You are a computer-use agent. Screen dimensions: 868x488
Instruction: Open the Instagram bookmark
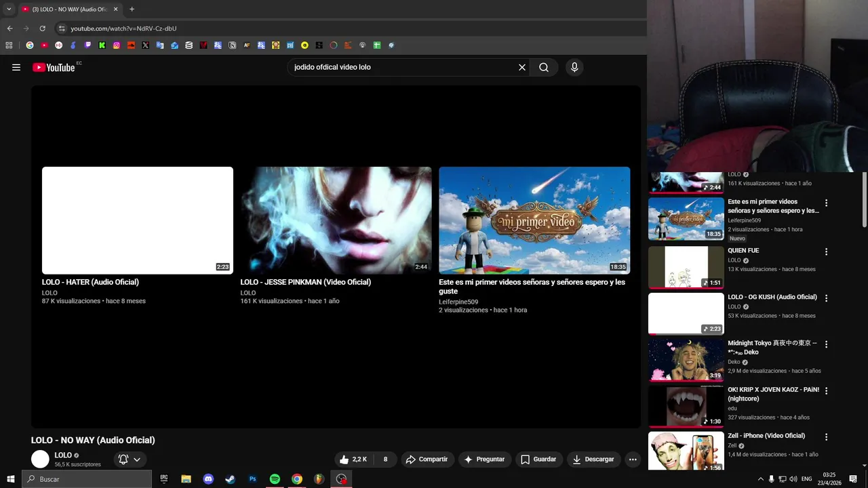(x=117, y=45)
